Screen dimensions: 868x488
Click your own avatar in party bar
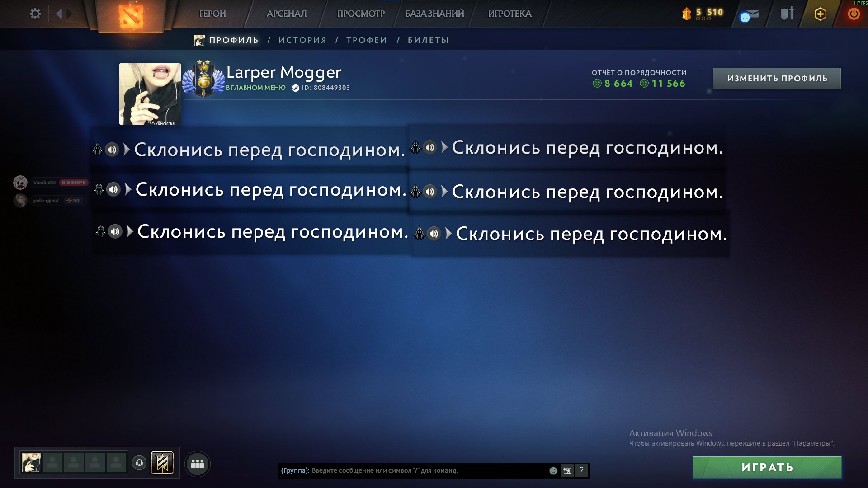point(31,463)
